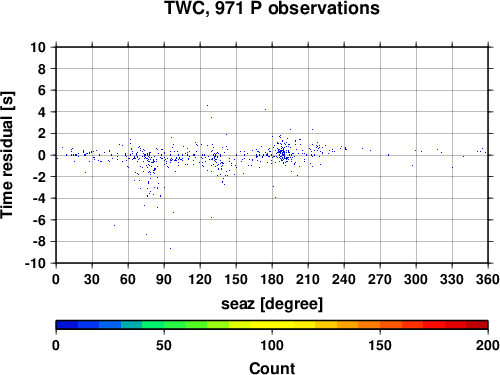Click the 0 tick label on y-axis
500x375 pixels.
[x=42, y=155]
